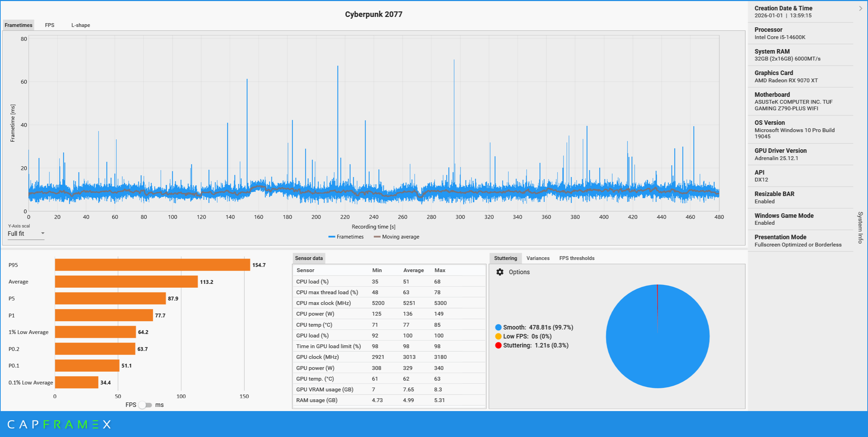868x437 pixels.
Task: Click the Options label beside gear
Action: 519,272
